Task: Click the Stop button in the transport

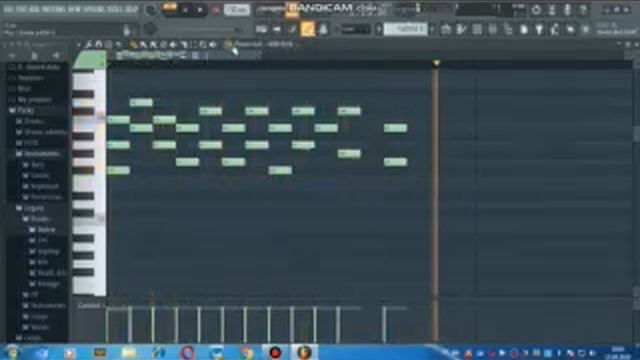Action: click(200, 10)
